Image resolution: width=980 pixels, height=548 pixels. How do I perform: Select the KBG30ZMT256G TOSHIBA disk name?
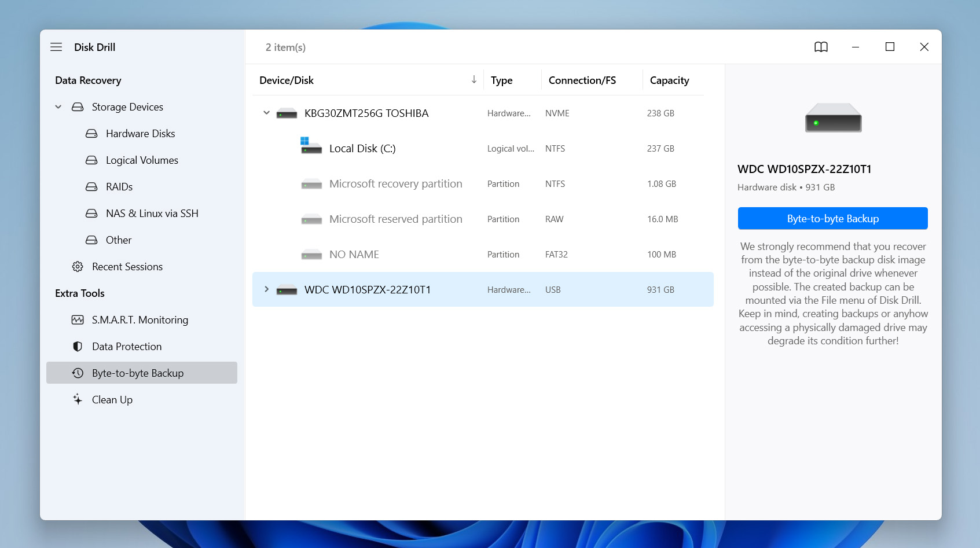click(x=366, y=113)
